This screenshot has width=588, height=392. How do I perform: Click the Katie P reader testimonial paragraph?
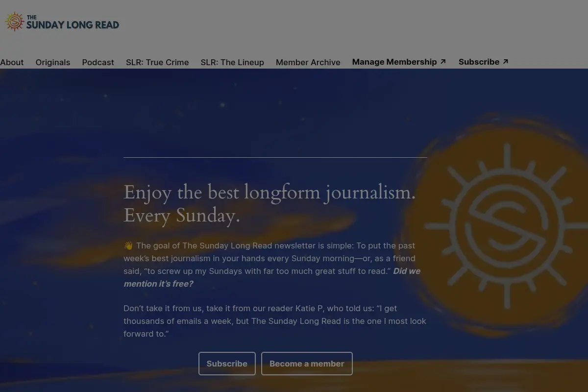tap(275, 321)
